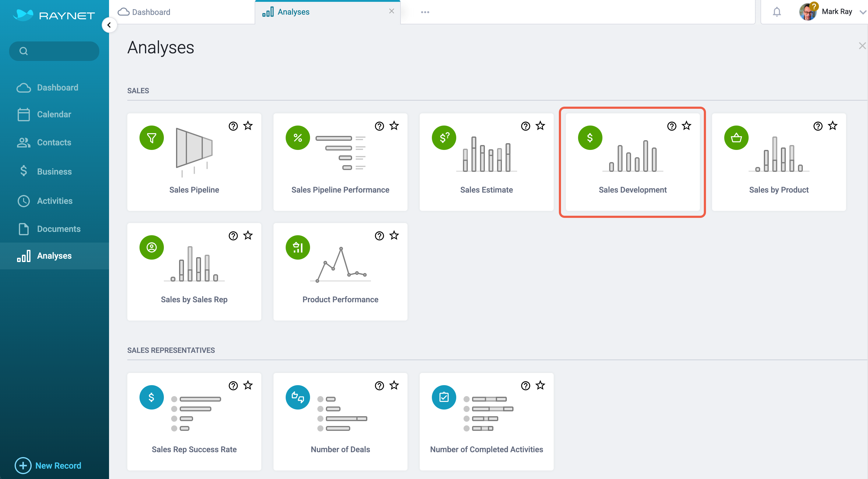Close the Analyses page with the X
The image size is (868, 479).
click(862, 46)
